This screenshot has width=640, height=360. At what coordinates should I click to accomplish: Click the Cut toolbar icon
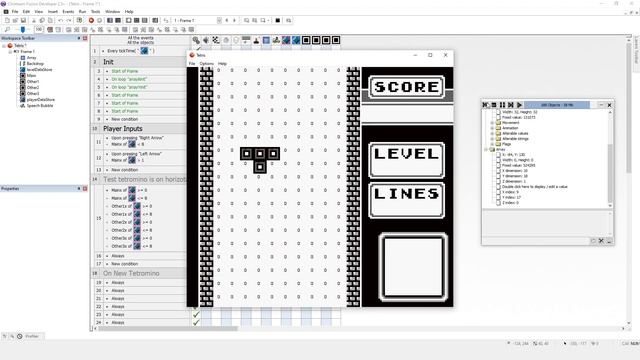[x=34, y=20]
